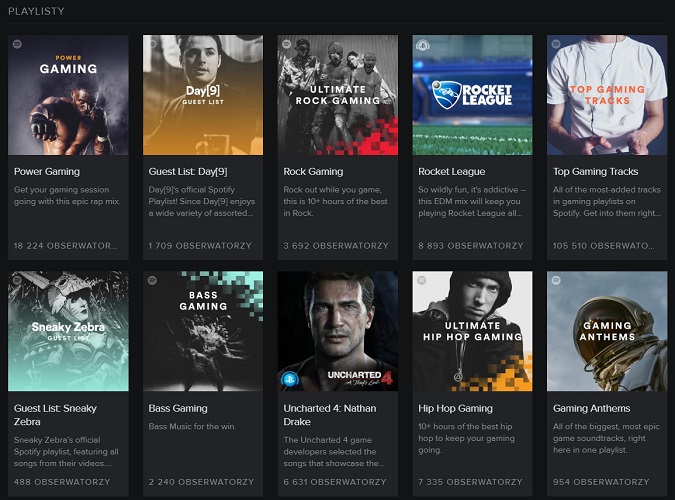Viewport: 675px width, 500px height.
Task: Click the Spotify logo on Hip Hop Gaming cover
Action: 421,280
